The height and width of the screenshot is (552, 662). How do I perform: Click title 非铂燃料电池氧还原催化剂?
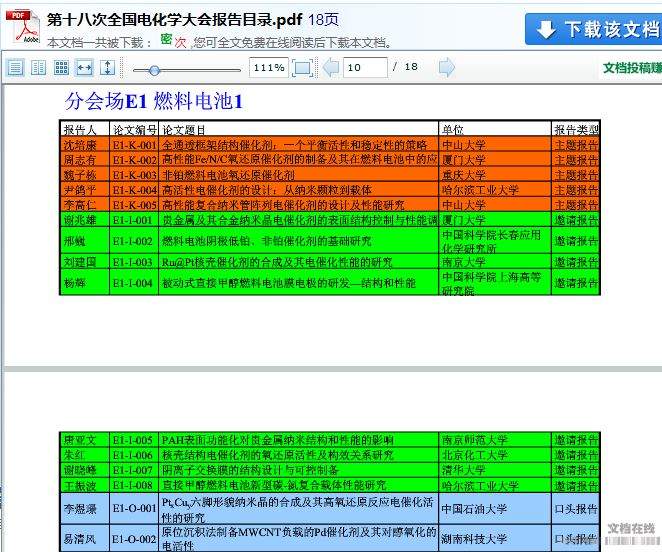(228, 175)
